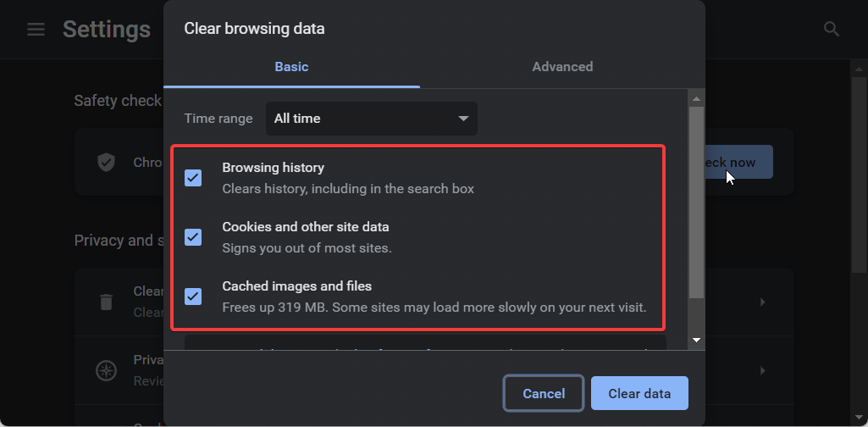The width and height of the screenshot is (868, 427).
Task: Click the Clear data button
Action: (x=639, y=393)
